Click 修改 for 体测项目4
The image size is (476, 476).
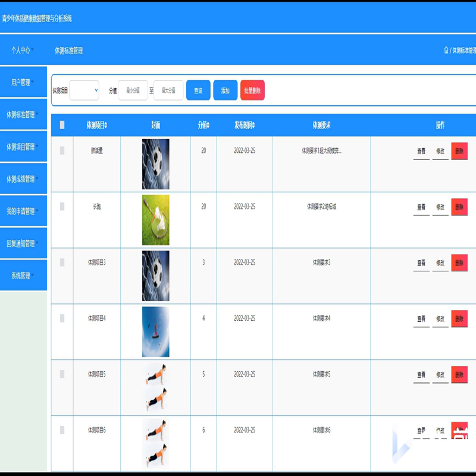pyautogui.click(x=440, y=319)
